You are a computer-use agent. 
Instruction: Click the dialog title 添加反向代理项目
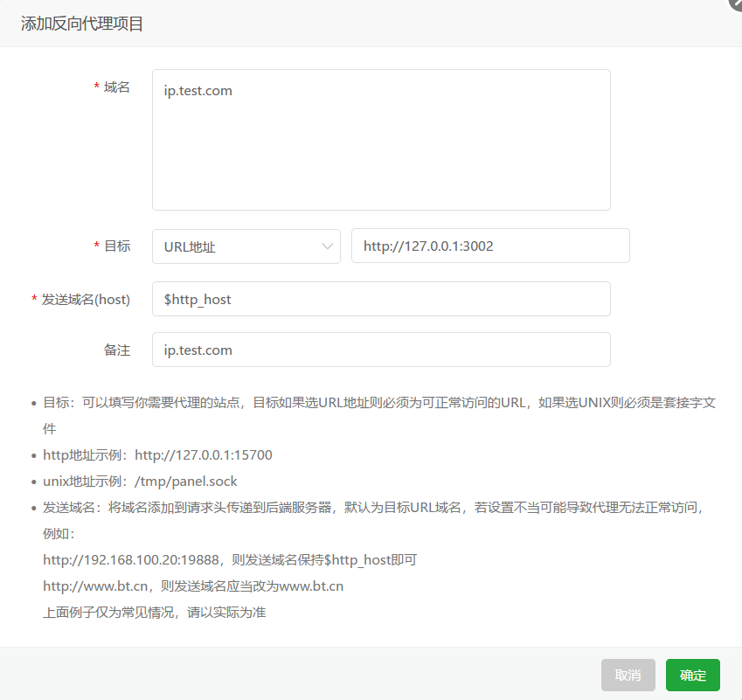(x=81, y=24)
